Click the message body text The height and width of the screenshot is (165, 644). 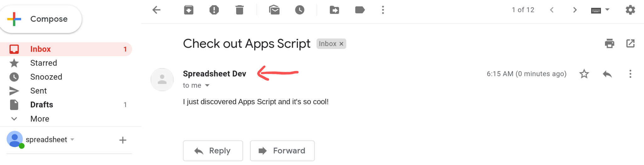click(x=256, y=102)
